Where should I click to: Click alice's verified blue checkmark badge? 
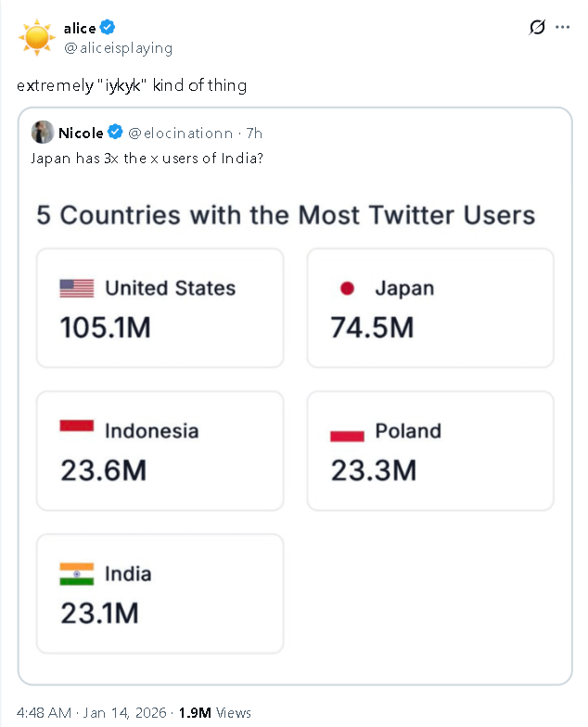coord(109,28)
